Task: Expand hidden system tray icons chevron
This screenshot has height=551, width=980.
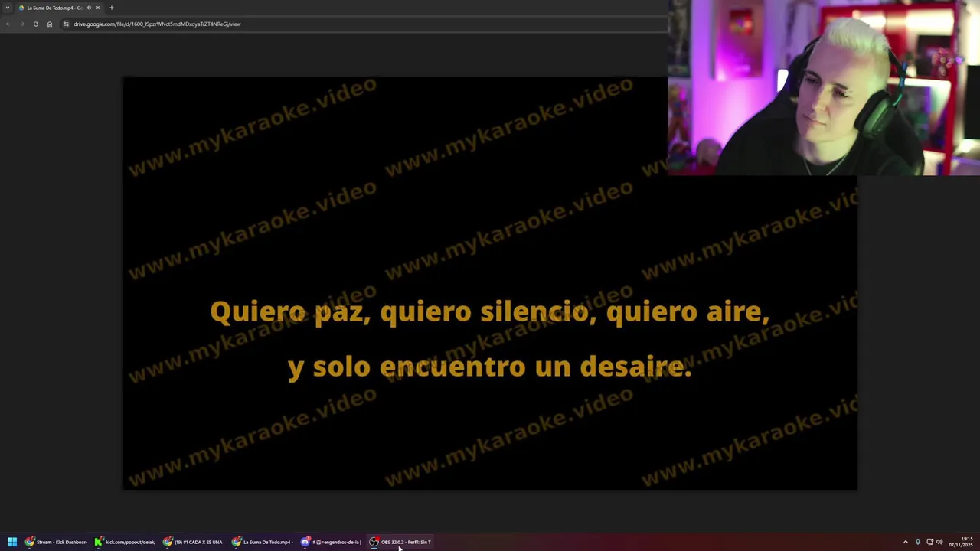Action: coord(906,542)
